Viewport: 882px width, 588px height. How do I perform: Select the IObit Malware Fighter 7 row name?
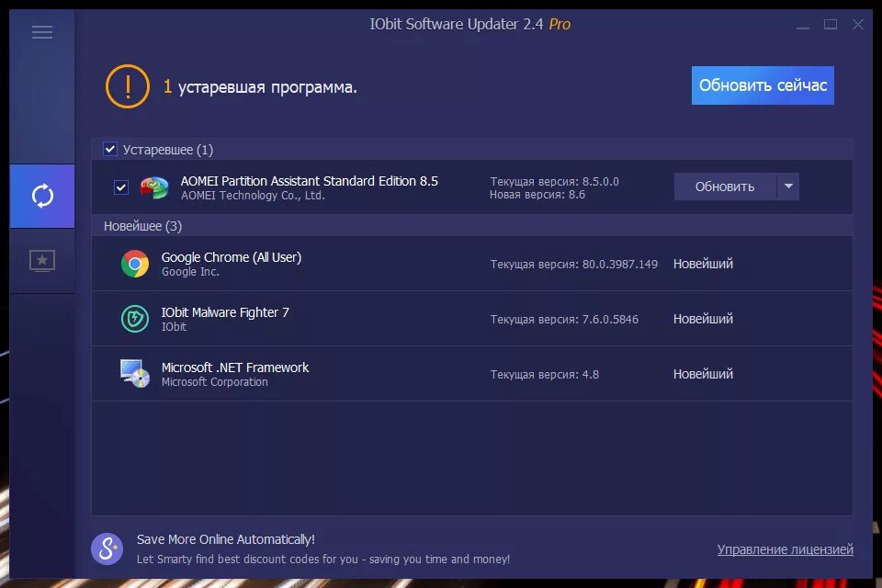pyautogui.click(x=225, y=312)
